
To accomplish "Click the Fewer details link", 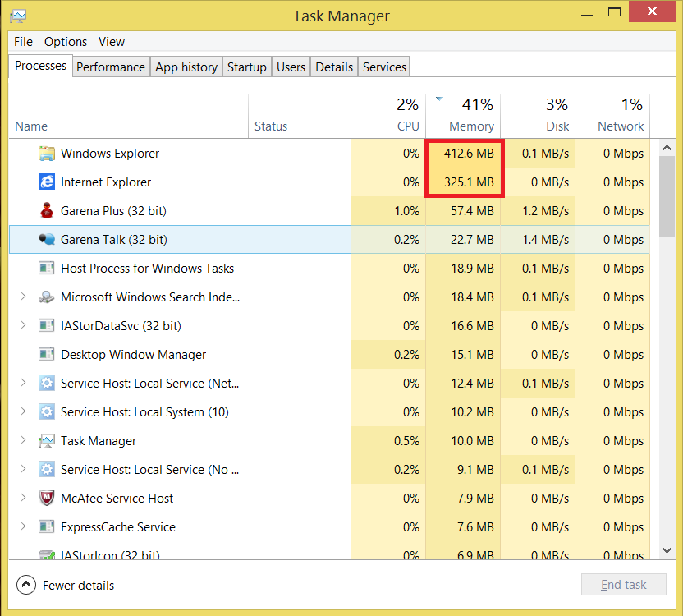I will pyautogui.click(x=79, y=586).
